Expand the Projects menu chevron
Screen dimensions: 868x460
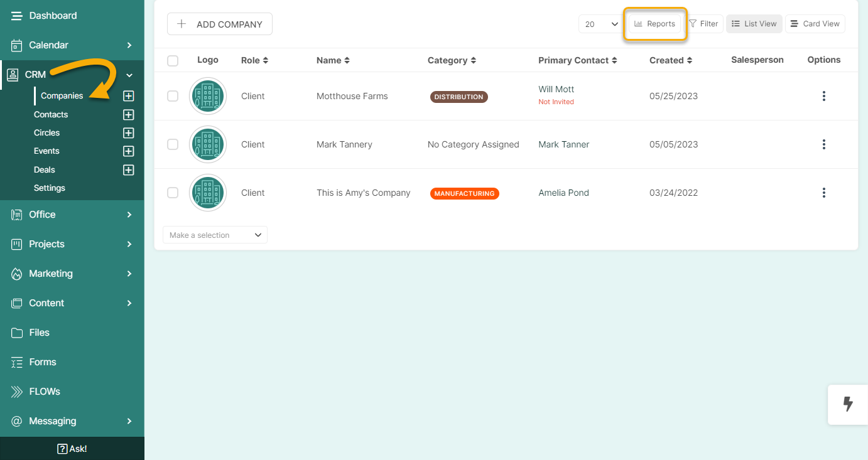(x=129, y=244)
